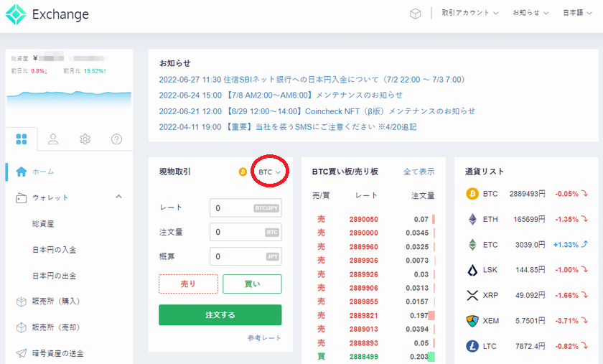The width and height of the screenshot is (603, 364).
Task: Click the XRP coin icon
Action: (472, 295)
